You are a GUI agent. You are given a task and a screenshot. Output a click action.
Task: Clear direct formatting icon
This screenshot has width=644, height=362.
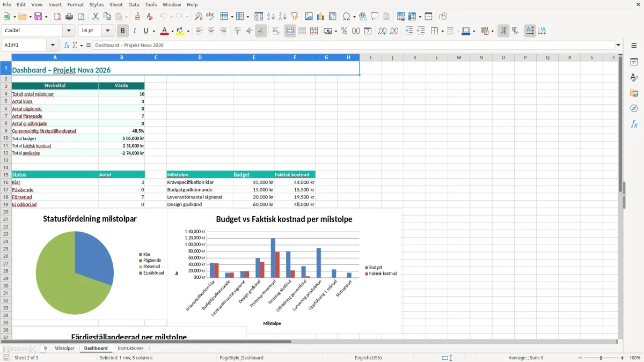click(149, 17)
